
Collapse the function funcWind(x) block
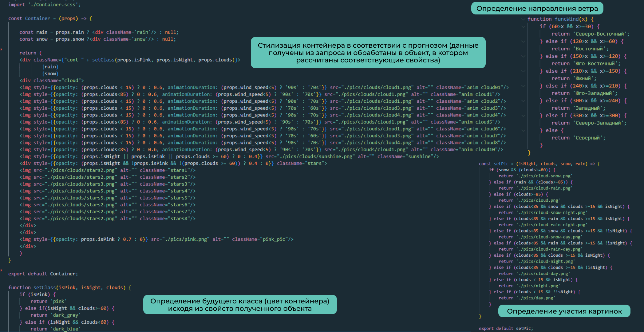point(523,19)
